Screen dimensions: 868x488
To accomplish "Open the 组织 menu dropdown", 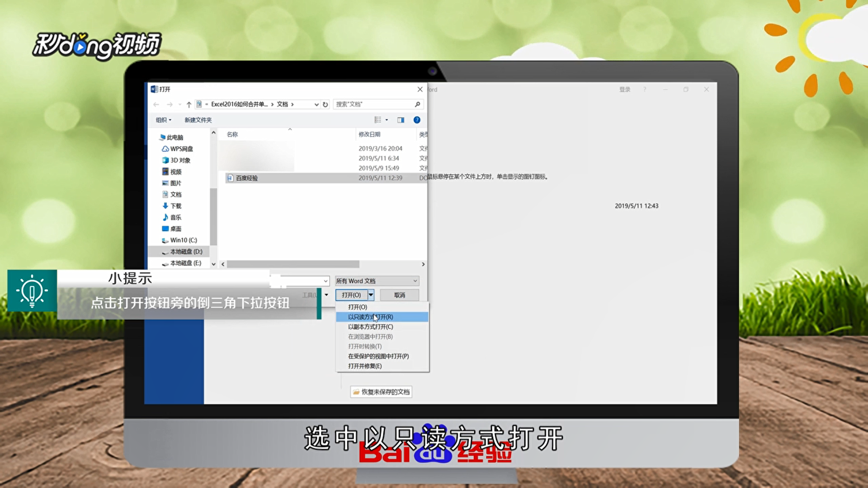I will pos(164,120).
